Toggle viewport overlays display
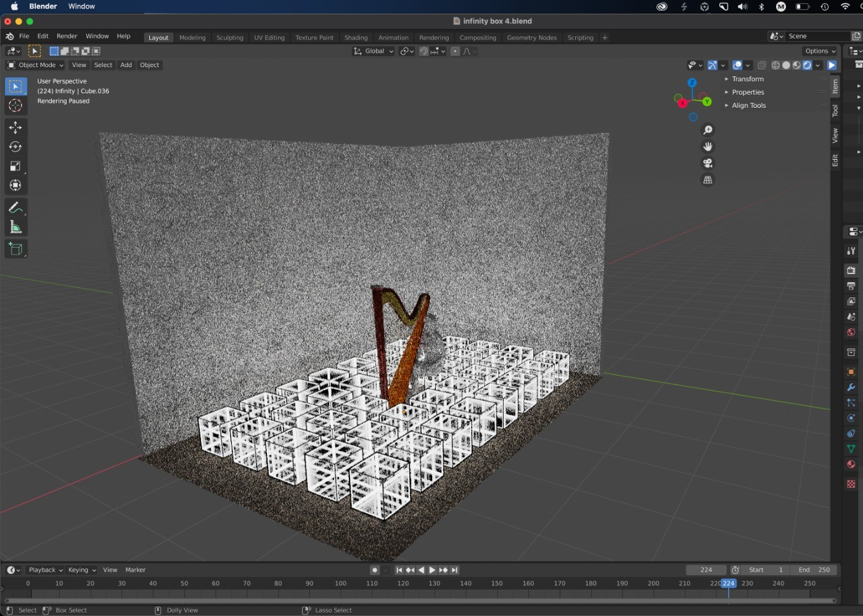 [737, 65]
